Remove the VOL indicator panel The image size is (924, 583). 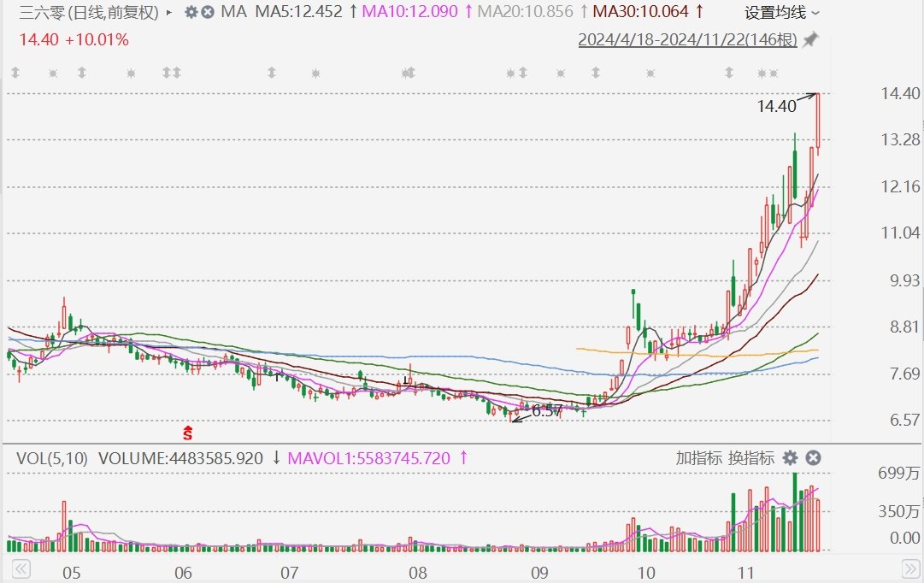coord(813,457)
